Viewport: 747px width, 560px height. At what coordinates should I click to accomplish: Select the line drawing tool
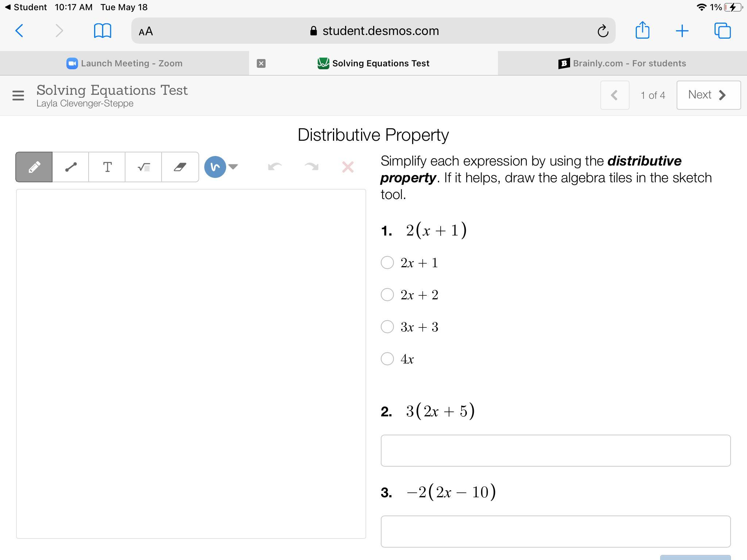pyautogui.click(x=70, y=167)
